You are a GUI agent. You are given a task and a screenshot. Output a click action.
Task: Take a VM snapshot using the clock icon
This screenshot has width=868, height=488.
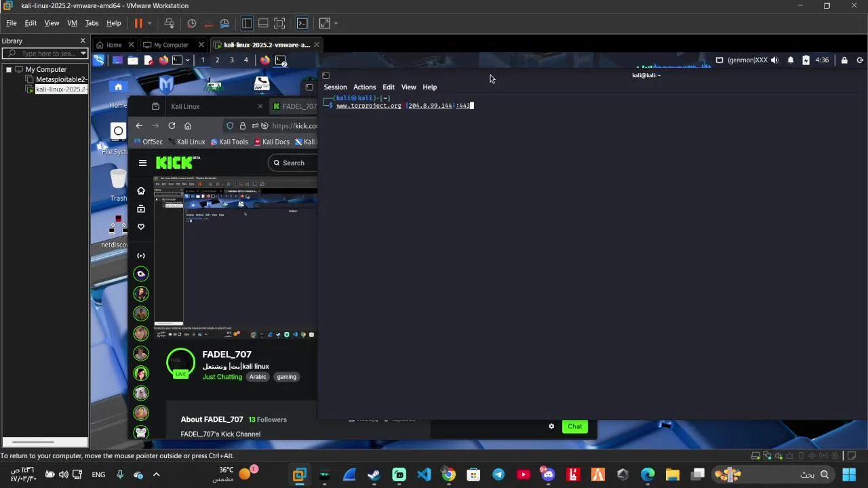pyautogui.click(x=192, y=23)
